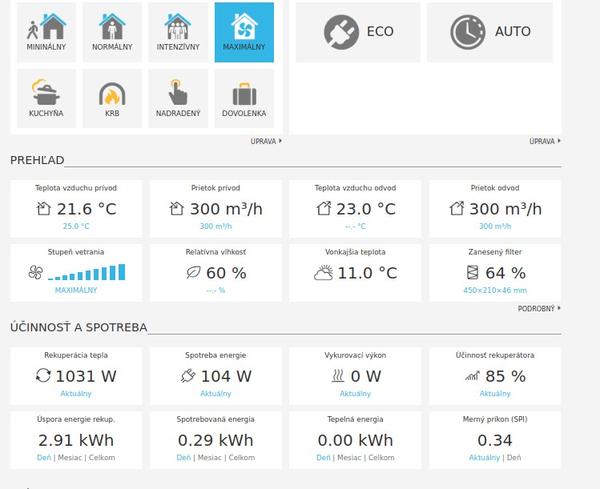600x489 pixels.
Task: Click Deň link under Merný príkon (SPI)
Action: (513, 457)
